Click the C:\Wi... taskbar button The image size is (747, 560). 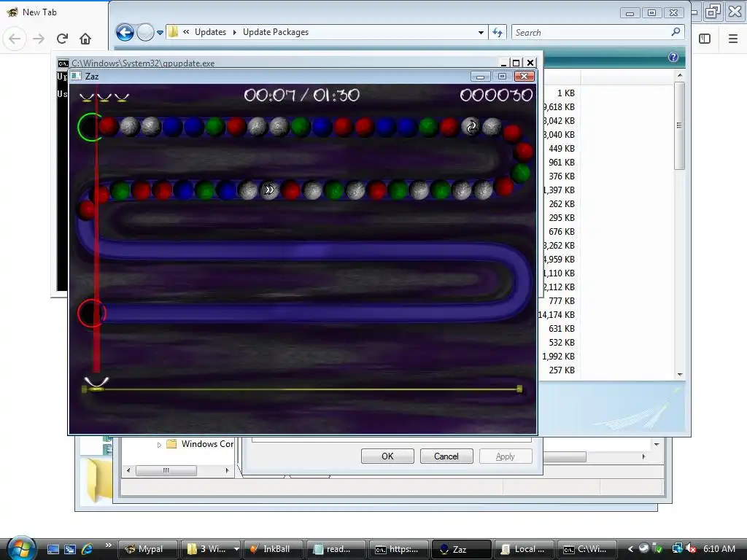[x=587, y=549]
